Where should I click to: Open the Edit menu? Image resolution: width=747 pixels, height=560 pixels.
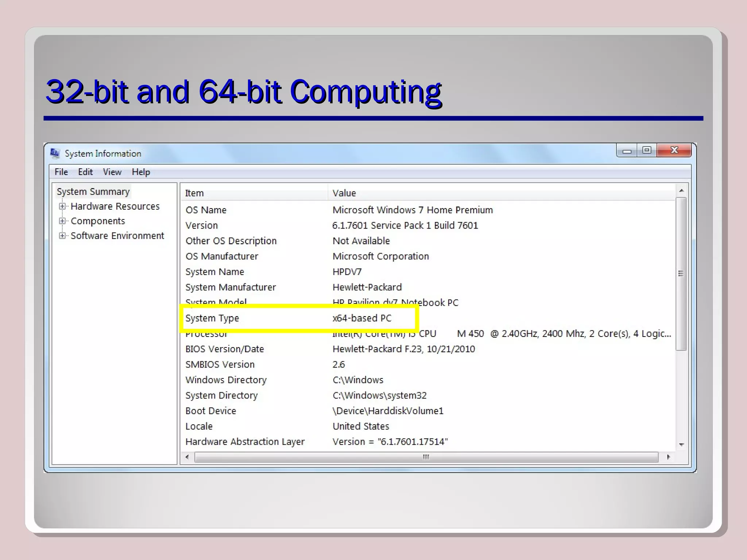[x=85, y=172]
